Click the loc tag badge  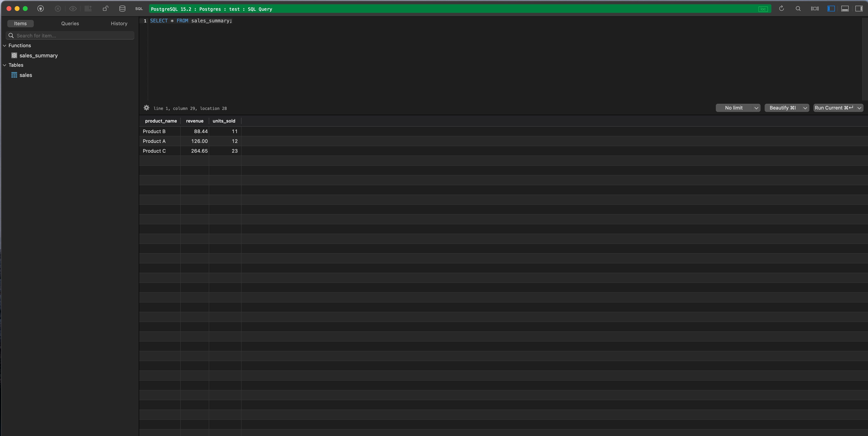point(763,9)
